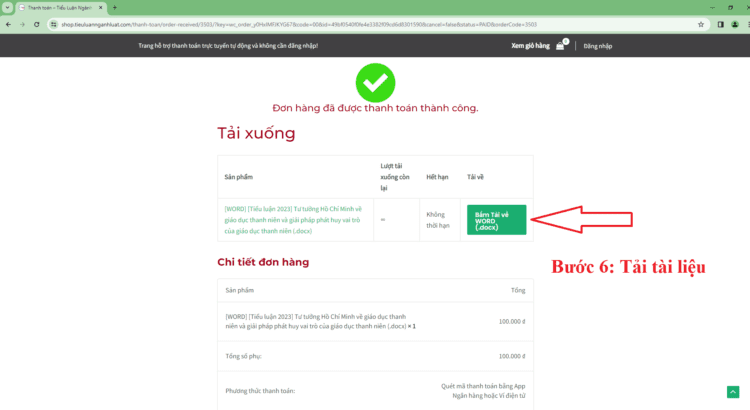
Task: Open Xem giỏ hàng cart link
Action: tap(530, 46)
